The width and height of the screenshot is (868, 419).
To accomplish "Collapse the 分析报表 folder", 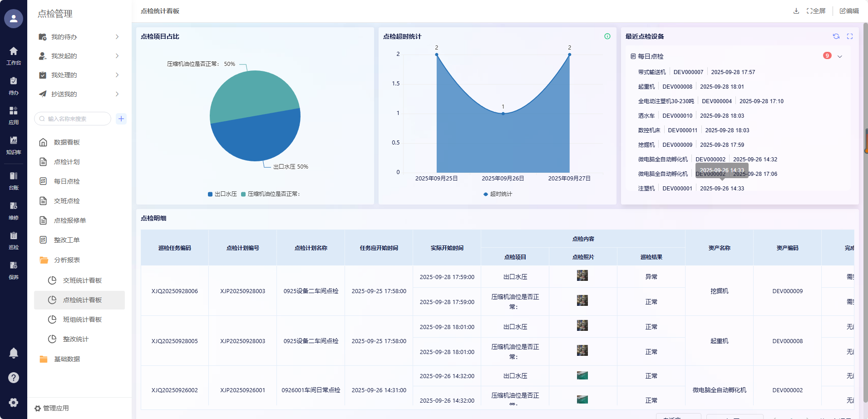I will point(67,260).
